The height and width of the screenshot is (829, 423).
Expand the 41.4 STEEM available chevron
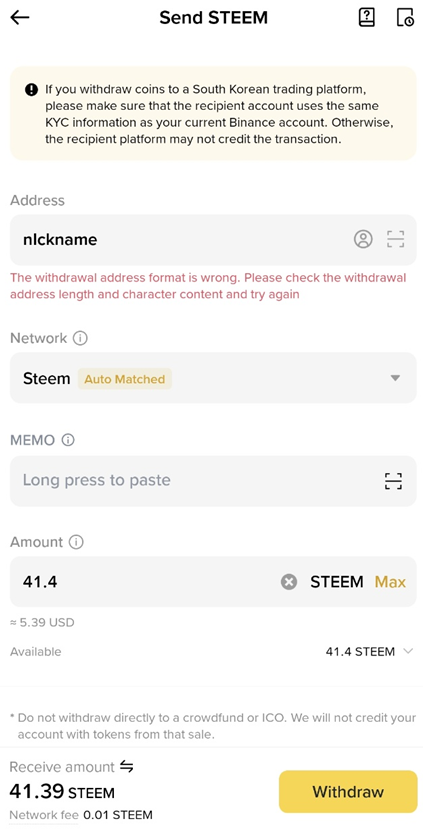click(x=408, y=651)
